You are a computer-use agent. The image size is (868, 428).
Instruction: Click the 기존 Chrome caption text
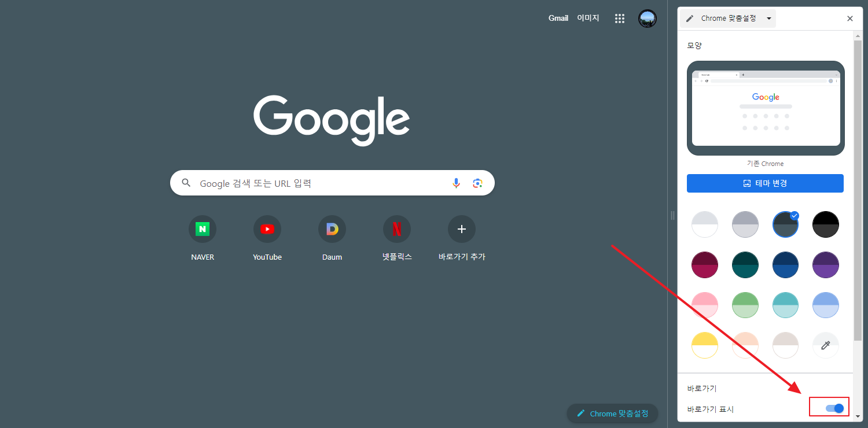[x=765, y=164]
